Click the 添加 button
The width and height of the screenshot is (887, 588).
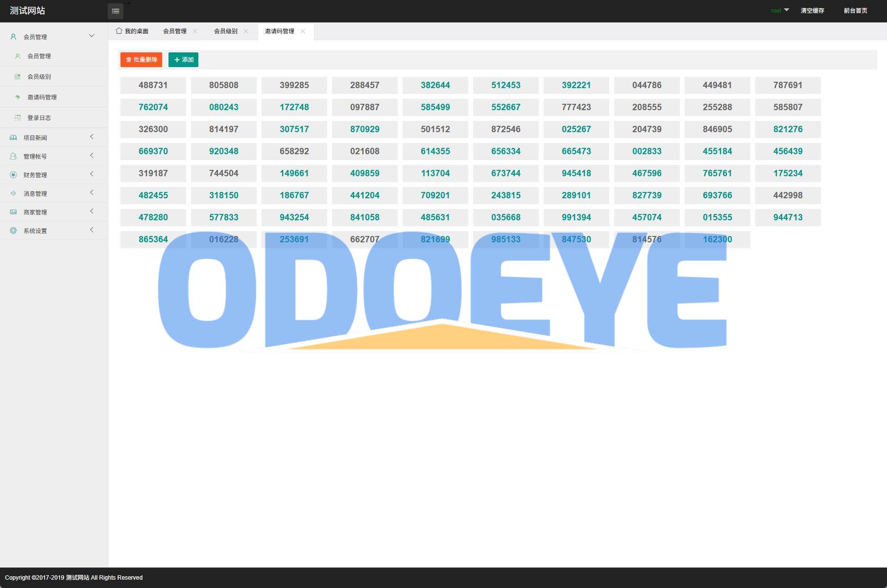183,60
